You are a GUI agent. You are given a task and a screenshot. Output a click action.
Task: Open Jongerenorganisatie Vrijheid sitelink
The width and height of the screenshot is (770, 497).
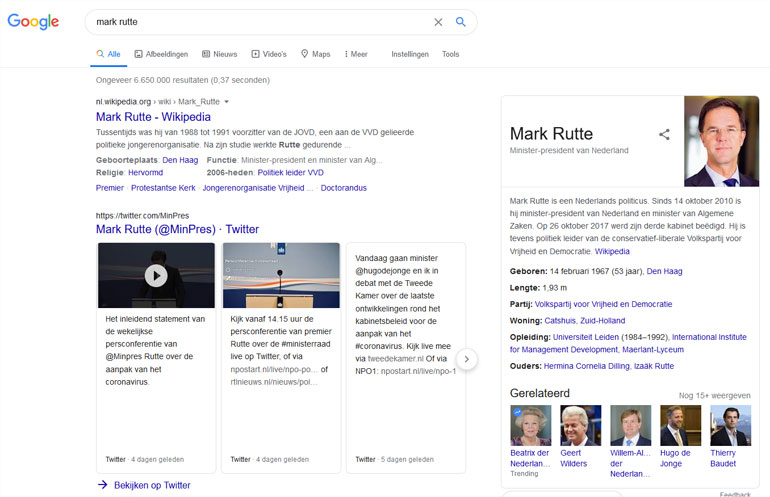coord(258,188)
